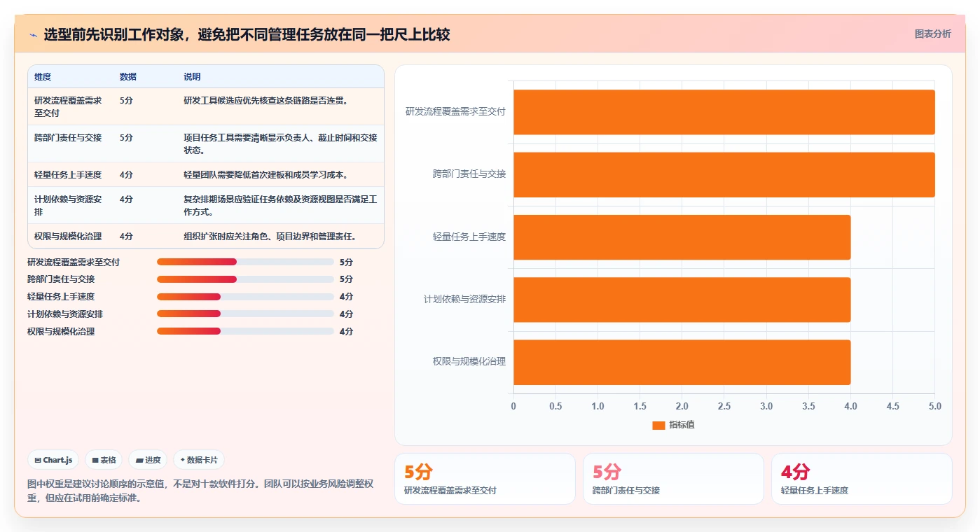Click the chart bar for 权限与规模化治理
This screenshot has width=980, height=532.
coord(682,362)
